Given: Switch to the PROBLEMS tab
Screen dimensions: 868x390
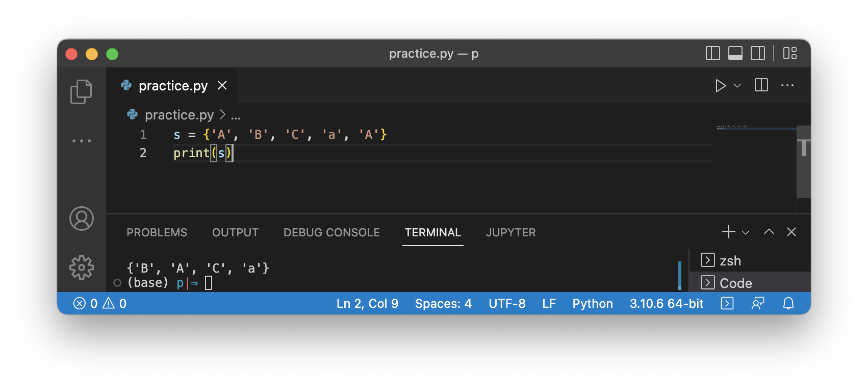Looking at the screenshot, I should tap(157, 232).
